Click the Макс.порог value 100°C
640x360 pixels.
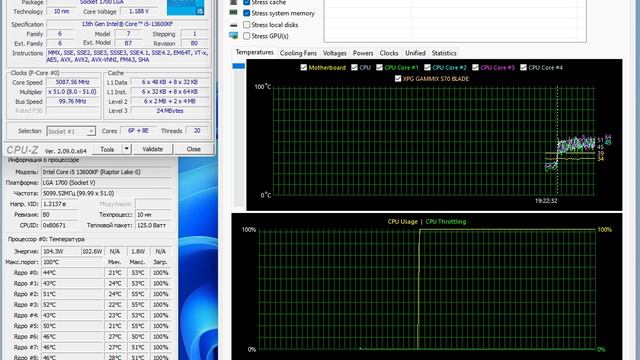point(72,262)
